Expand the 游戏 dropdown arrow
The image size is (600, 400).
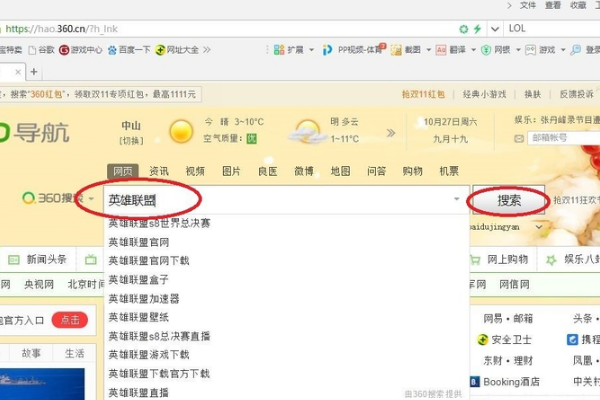(x=563, y=50)
